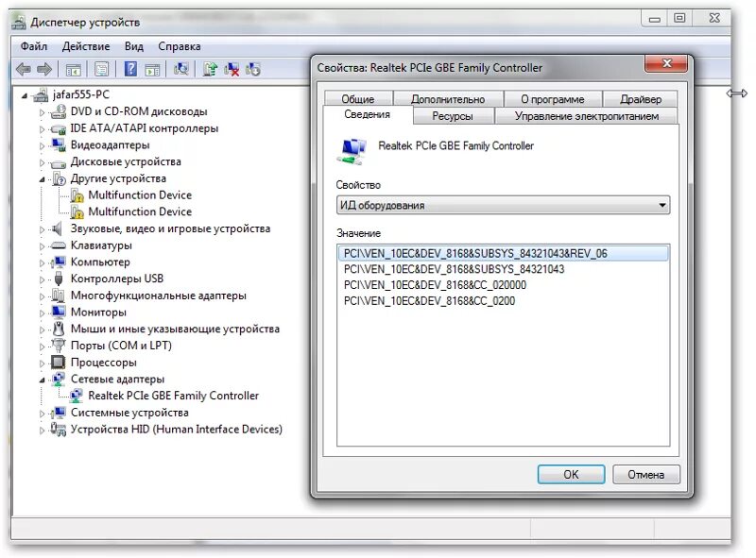The image size is (756, 558).
Task: Expand the Процессоры node arrow
Action: (x=42, y=364)
